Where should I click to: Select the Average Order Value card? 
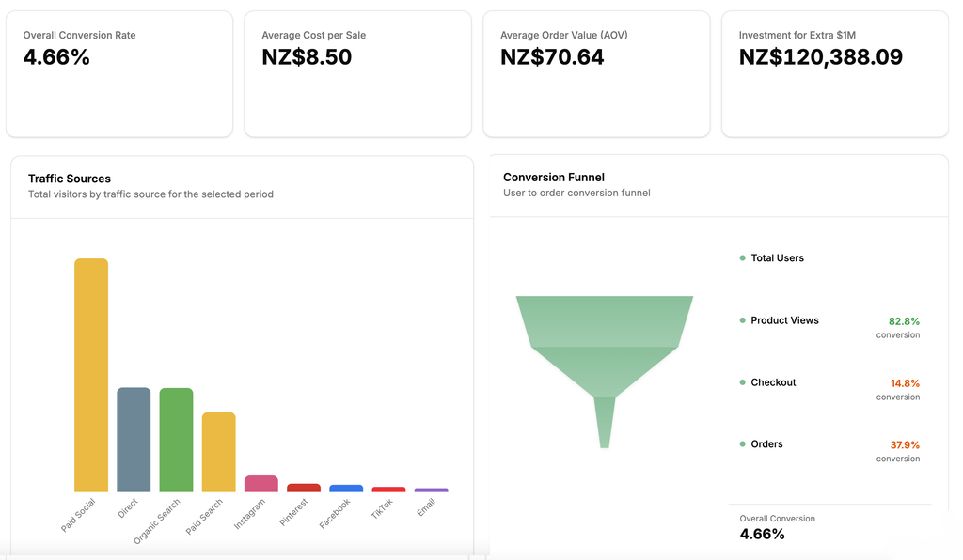tap(596, 73)
